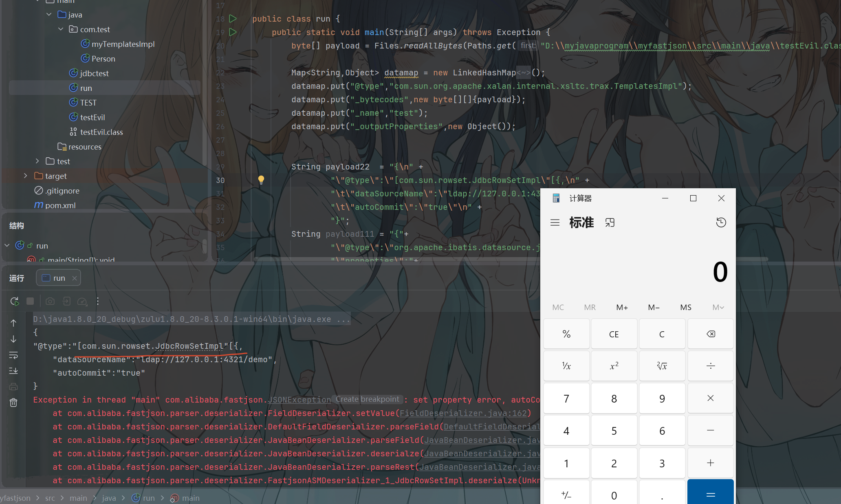Open the calculator hamburger navigation menu

[555, 222]
